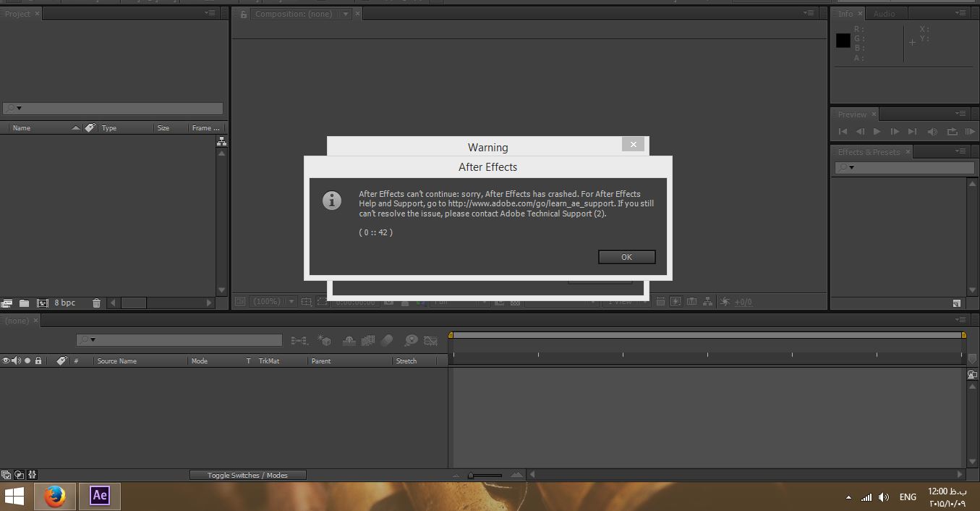Viewport: 980px width, 511px height.
Task: Click the timeline (none) tab
Action: coord(17,321)
